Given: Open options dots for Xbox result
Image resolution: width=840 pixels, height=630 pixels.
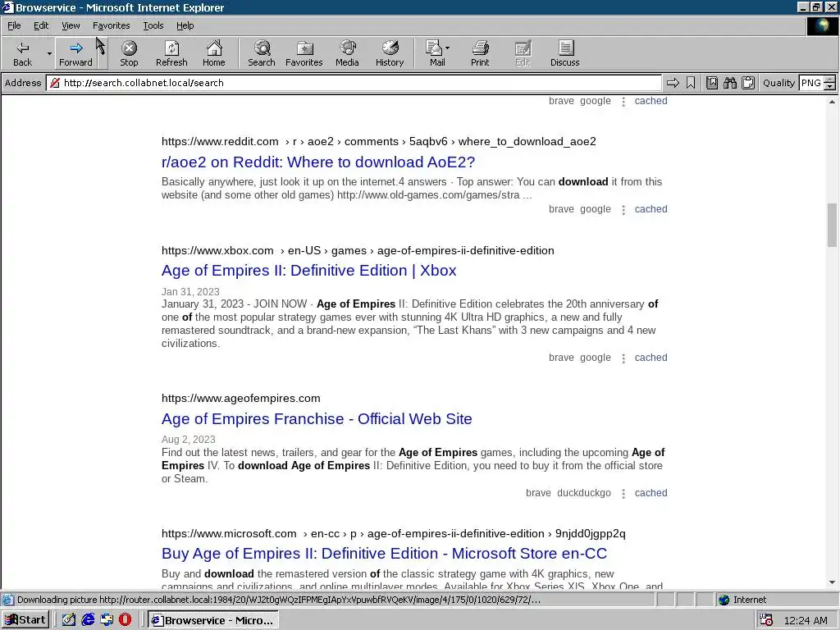Looking at the screenshot, I should pos(623,358).
